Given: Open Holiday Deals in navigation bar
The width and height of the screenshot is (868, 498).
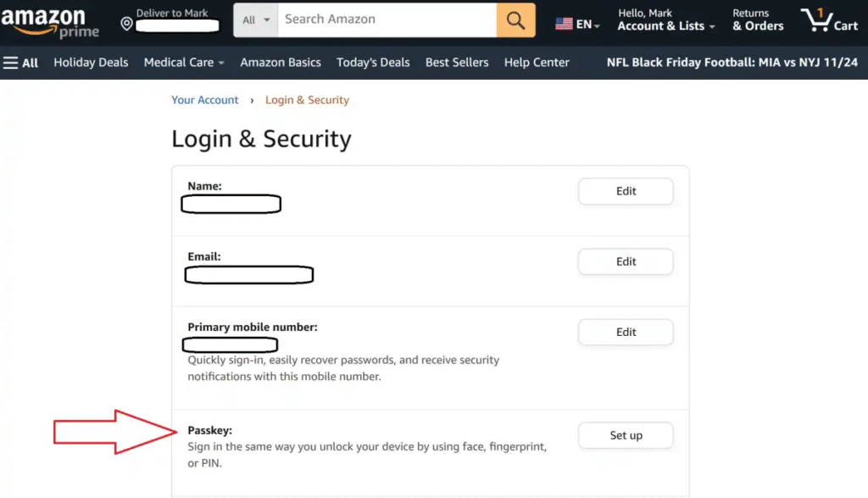Looking at the screenshot, I should tap(91, 62).
